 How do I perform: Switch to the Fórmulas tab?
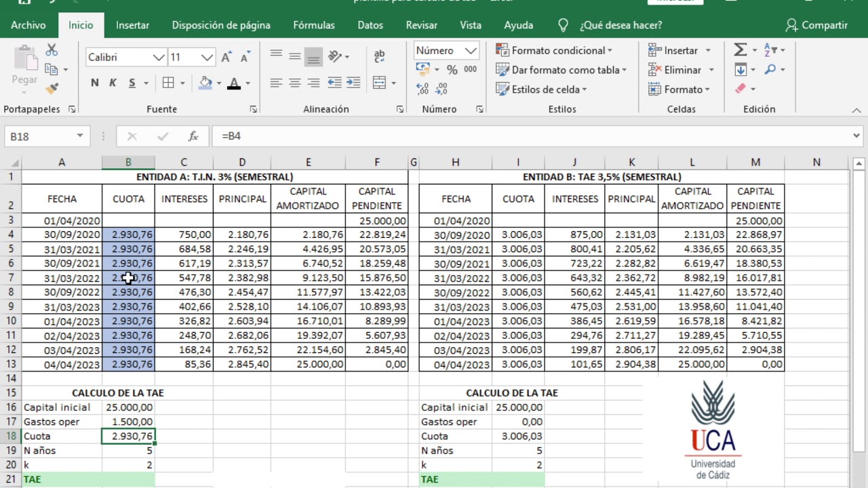(x=314, y=25)
